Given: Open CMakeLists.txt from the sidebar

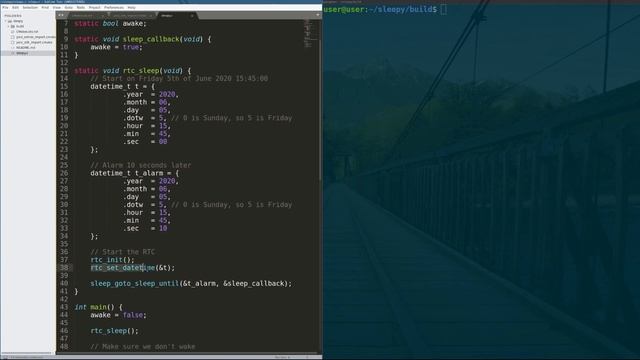Looking at the screenshot, I should [27, 31].
